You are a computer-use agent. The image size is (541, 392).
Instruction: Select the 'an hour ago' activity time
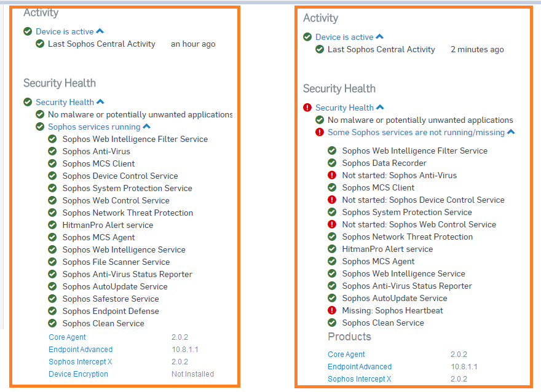[193, 44]
